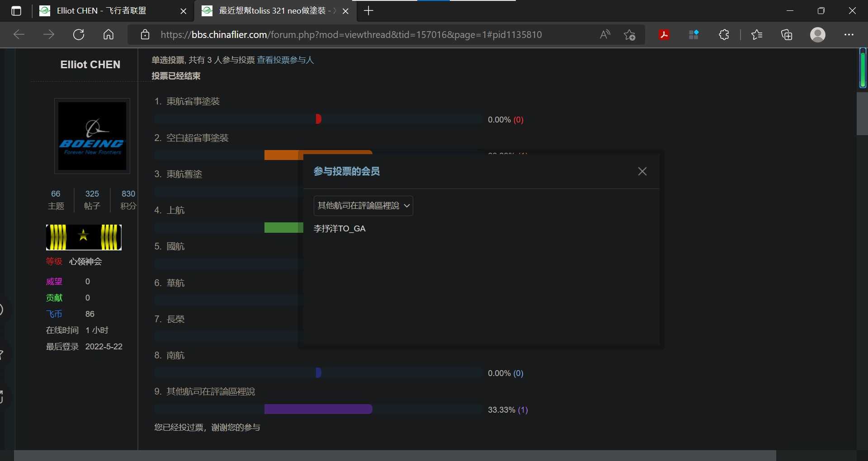Open a new browser tab

pyautogui.click(x=368, y=11)
